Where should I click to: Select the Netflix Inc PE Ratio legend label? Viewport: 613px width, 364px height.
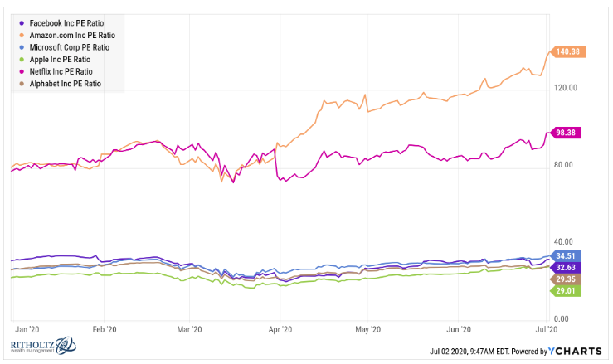pyautogui.click(x=66, y=72)
